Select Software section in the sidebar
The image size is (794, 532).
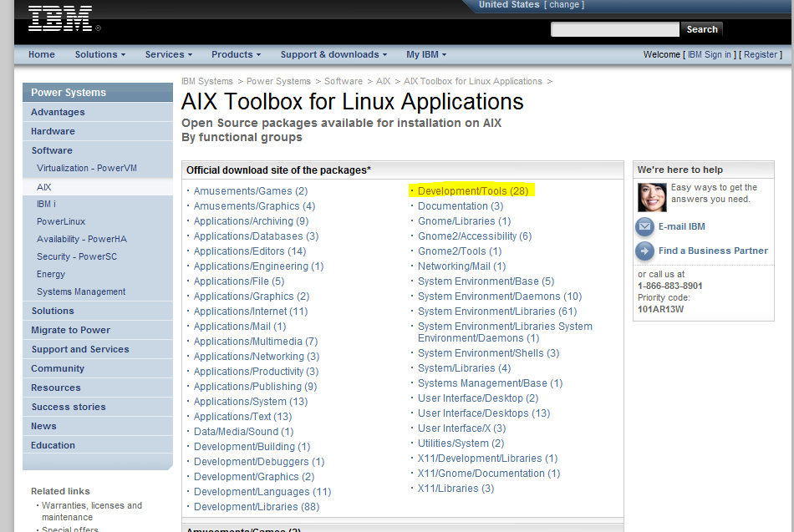pos(98,150)
